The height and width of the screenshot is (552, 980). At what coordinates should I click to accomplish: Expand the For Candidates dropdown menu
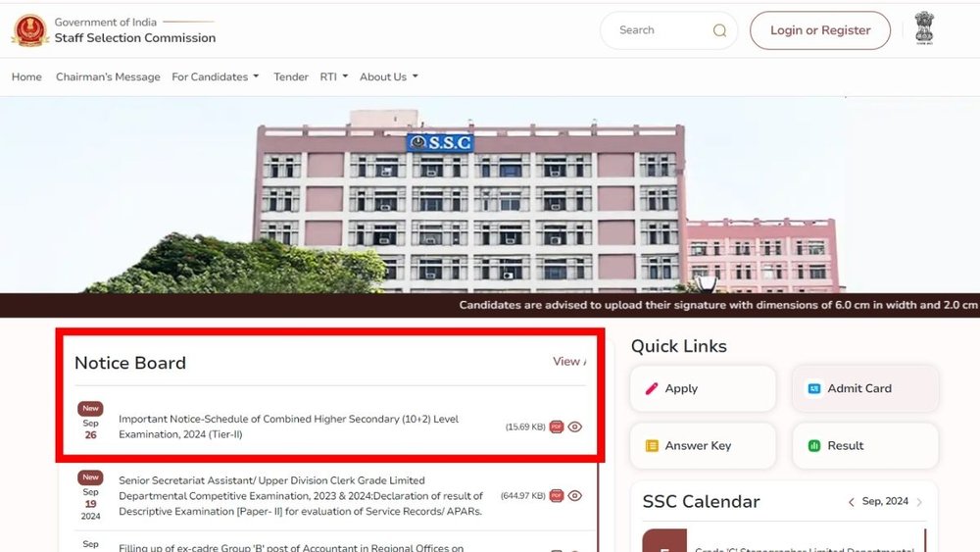[x=215, y=76]
